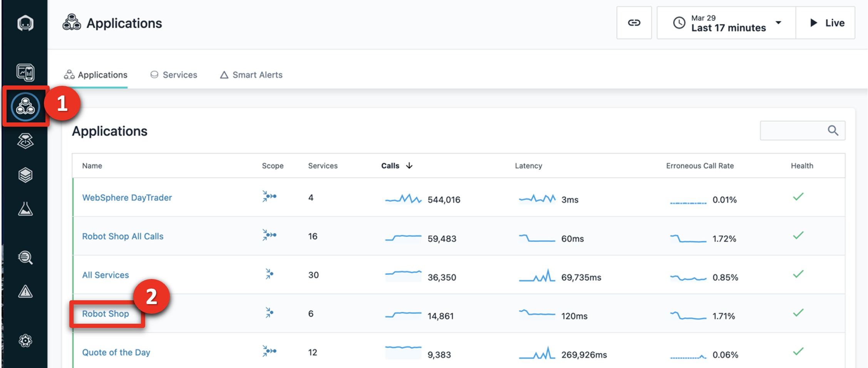Open the Events search sidebar icon
This screenshot has width=868, height=368.
pyautogui.click(x=25, y=257)
